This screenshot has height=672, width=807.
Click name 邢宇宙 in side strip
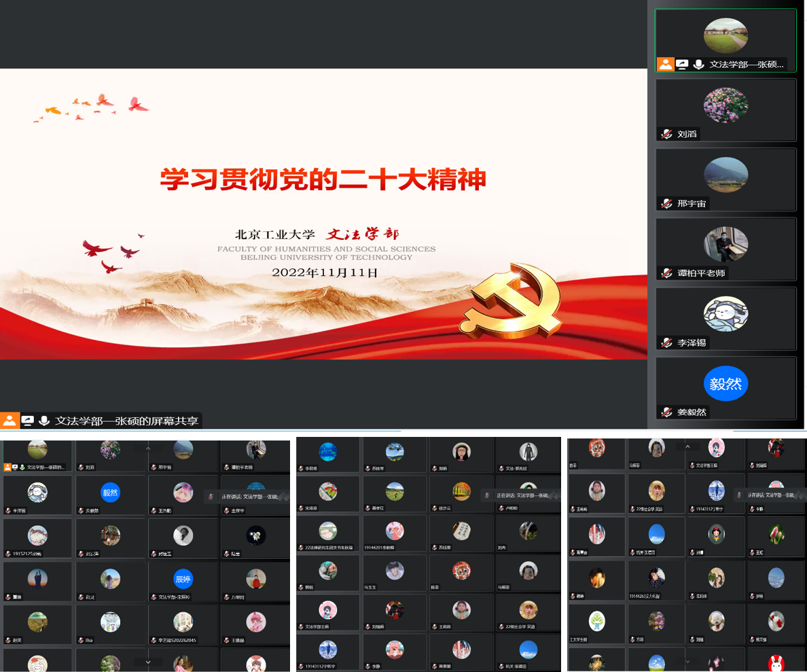click(692, 203)
